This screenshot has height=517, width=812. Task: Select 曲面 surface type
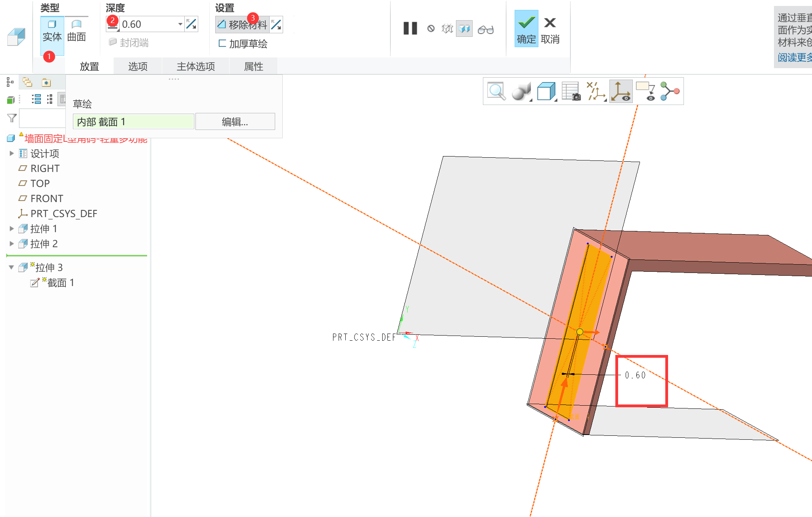77,31
